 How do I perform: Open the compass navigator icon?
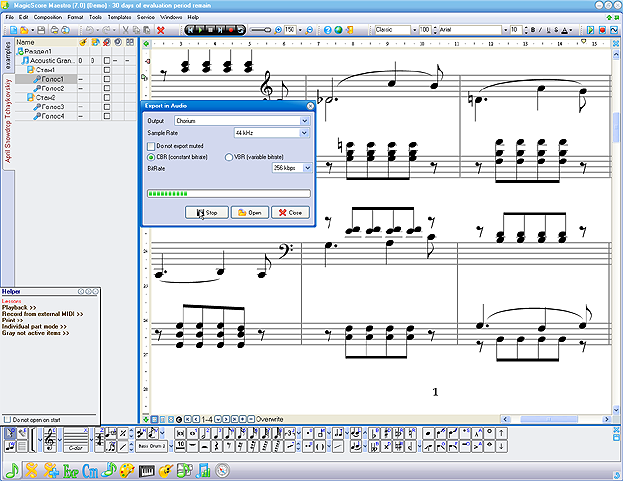pos(222,471)
